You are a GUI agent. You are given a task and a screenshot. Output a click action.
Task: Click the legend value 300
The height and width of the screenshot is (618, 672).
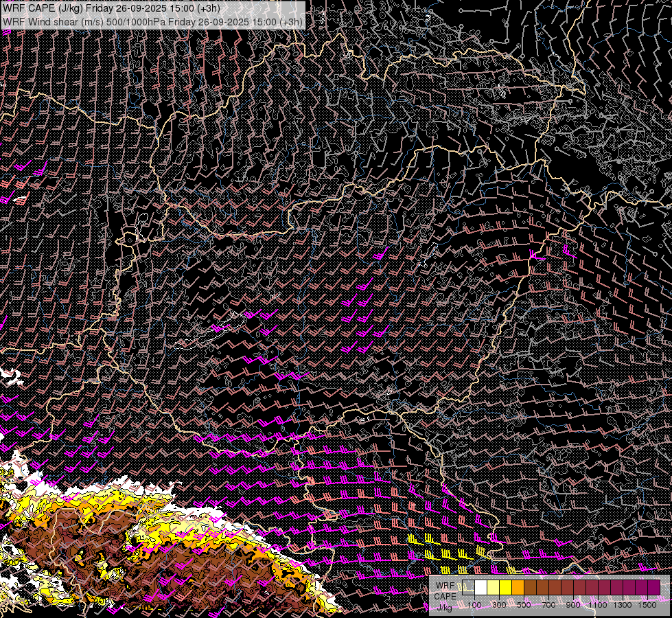499,605
